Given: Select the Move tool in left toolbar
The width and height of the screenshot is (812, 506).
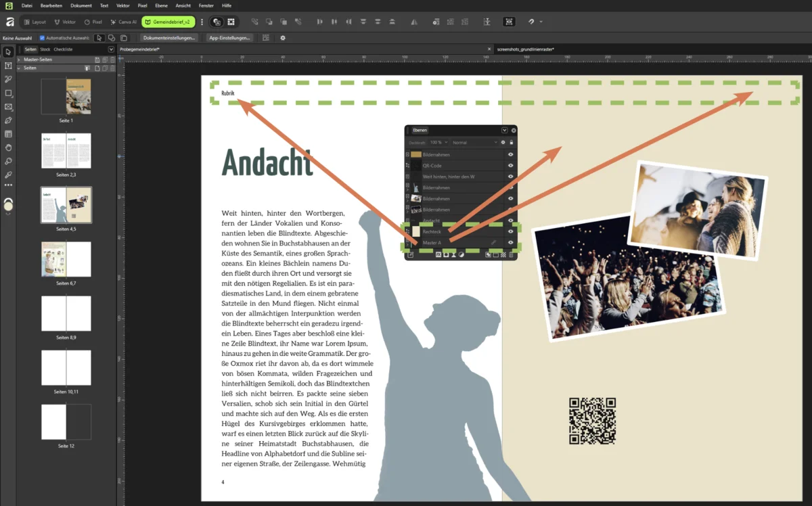Looking at the screenshot, I should (x=8, y=52).
